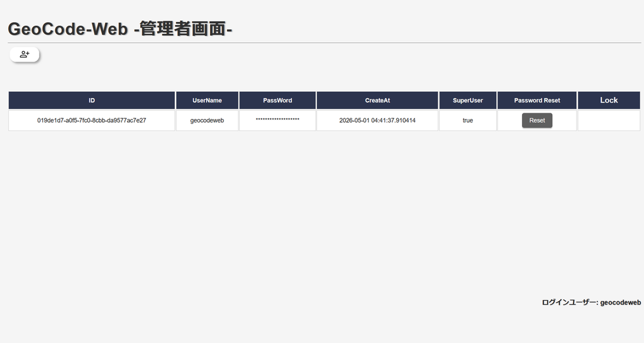Click the PassWord column header
Viewport: 644px width, 343px height.
277,100
